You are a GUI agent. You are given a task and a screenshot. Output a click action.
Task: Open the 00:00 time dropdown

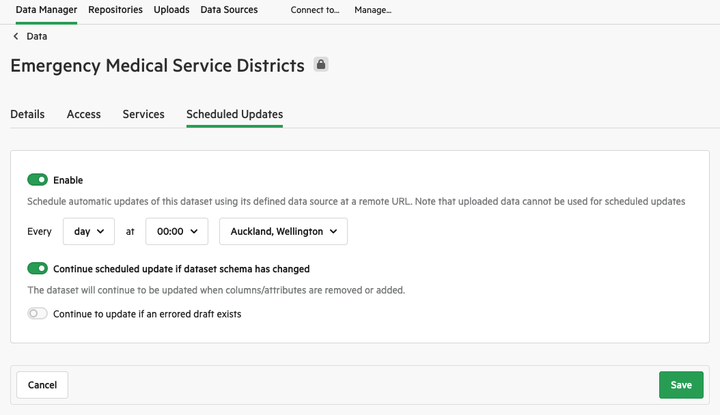pos(177,231)
